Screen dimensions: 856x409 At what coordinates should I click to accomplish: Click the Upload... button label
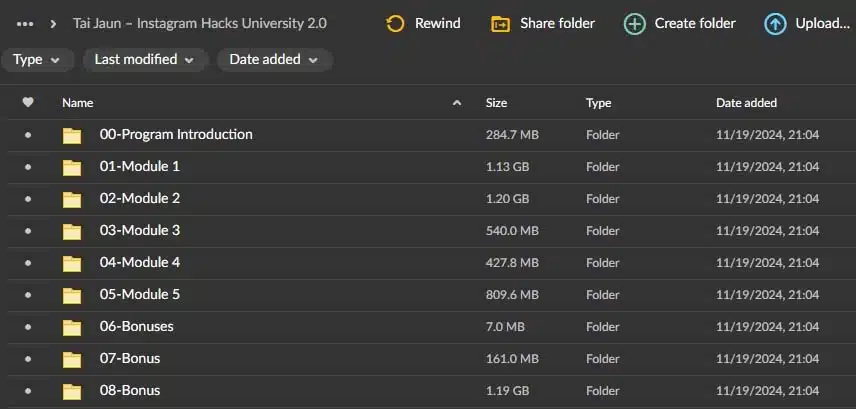[822, 23]
